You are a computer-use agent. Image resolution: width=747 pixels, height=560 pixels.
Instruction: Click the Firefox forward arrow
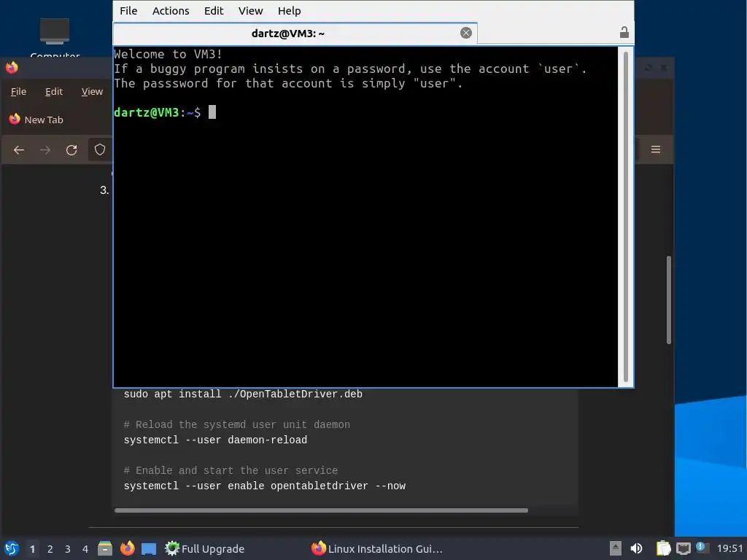click(x=45, y=150)
